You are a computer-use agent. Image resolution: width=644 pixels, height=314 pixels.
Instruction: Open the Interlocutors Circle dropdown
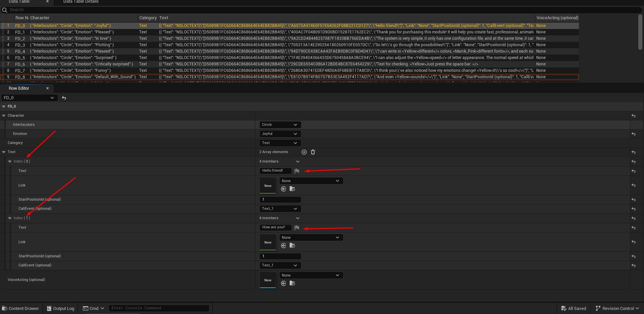tap(280, 125)
